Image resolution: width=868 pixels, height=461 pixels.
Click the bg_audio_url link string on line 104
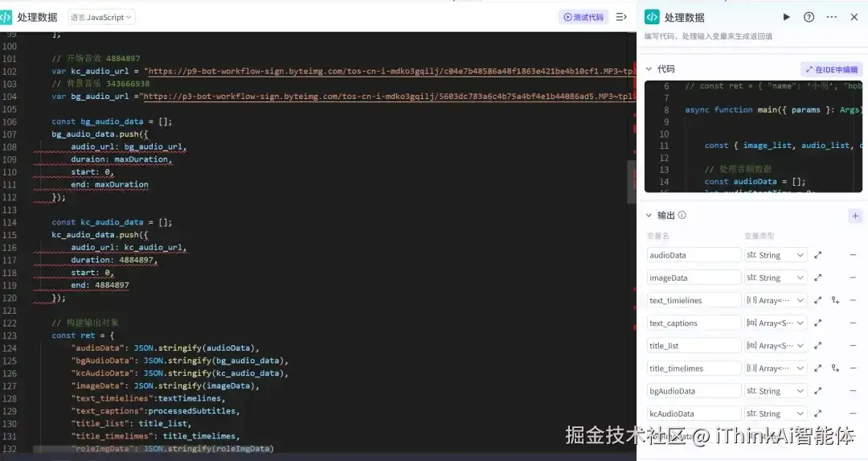[x=387, y=97]
